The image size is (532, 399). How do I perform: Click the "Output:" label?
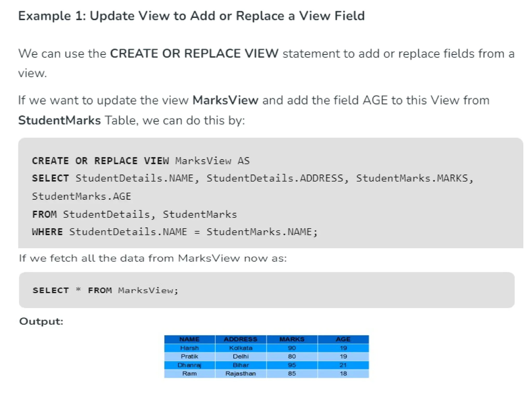(41, 321)
